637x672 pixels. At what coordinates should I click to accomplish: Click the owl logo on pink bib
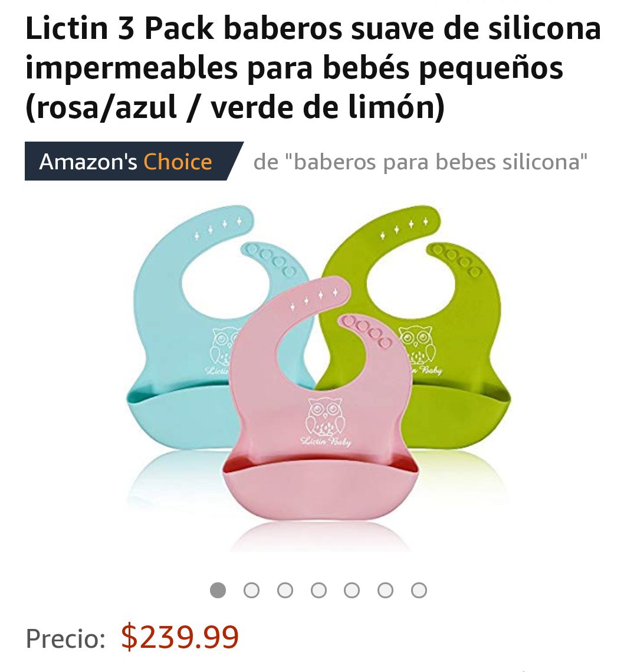(x=325, y=417)
